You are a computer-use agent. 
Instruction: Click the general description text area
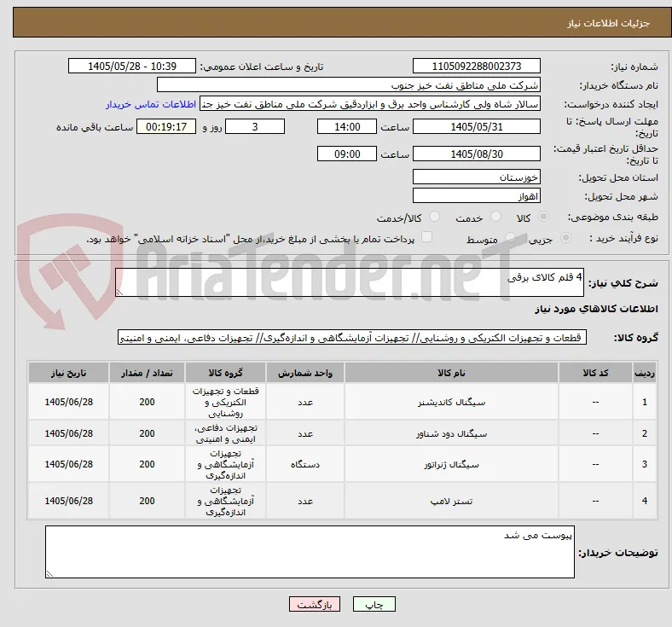point(350,282)
